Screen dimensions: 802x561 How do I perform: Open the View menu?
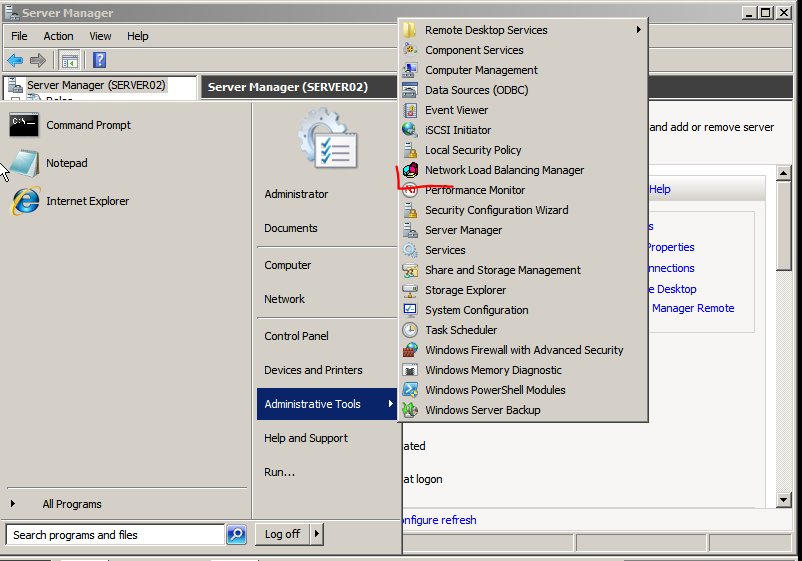pos(100,36)
